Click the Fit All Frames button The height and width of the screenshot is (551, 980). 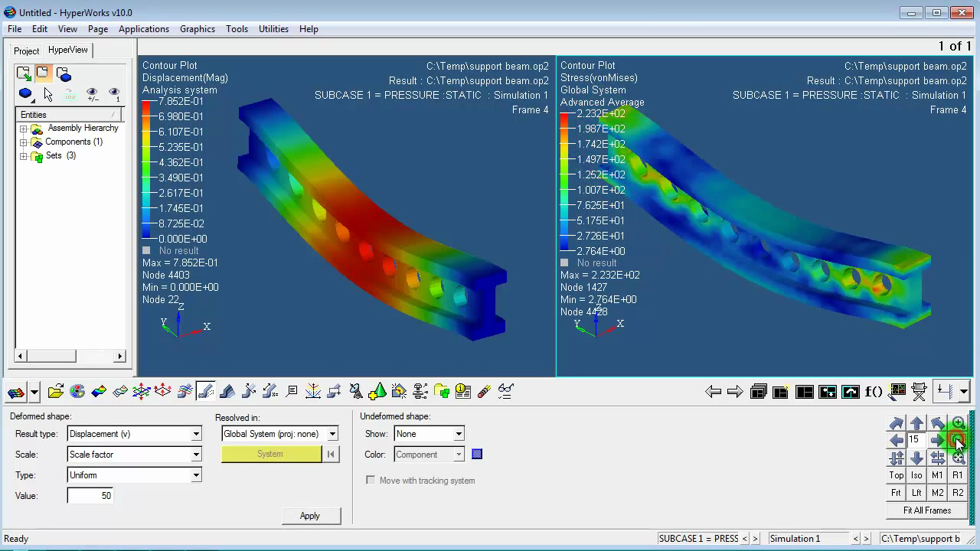(927, 510)
